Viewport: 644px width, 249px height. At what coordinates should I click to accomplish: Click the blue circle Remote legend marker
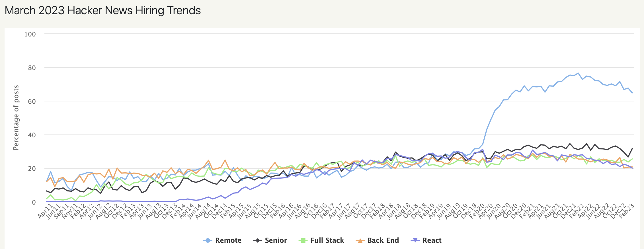(208, 240)
